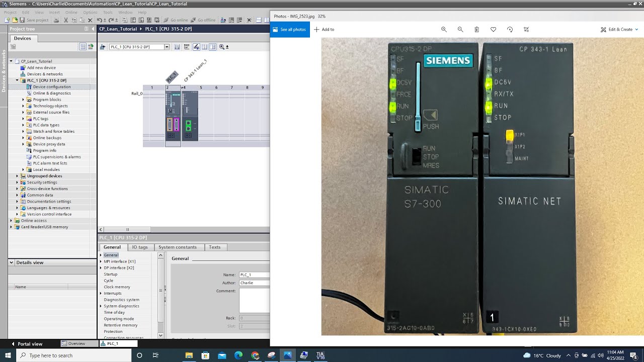Click the Cut scissors icon
The image size is (644, 362).
coord(66,20)
